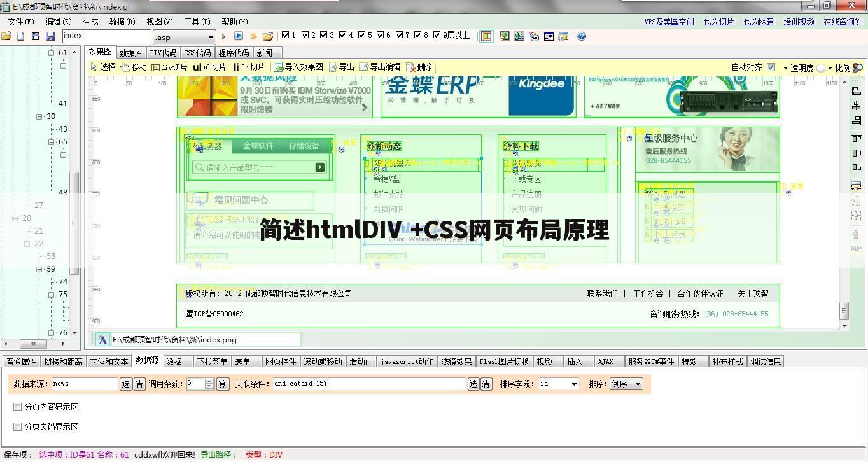Viewport: 868px width, 462px height.
Task: Collapse tree node 30
Action: click(x=39, y=116)
